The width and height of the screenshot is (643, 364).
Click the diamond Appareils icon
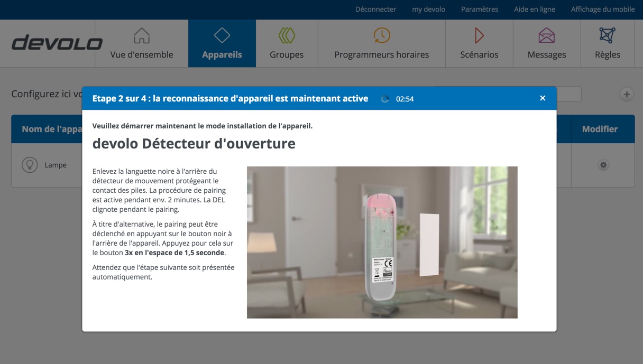pos(222,36)
